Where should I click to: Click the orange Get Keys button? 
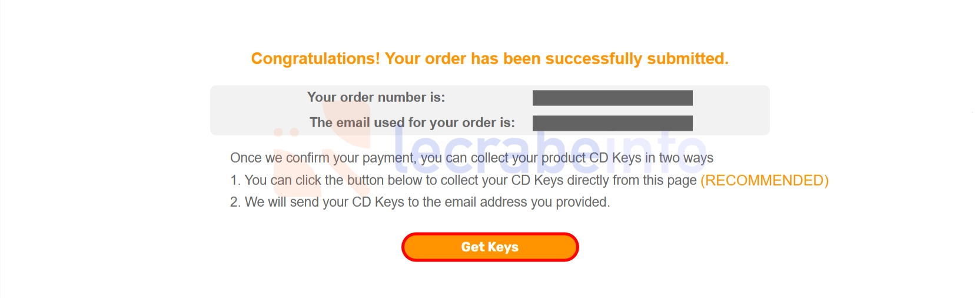(490, 247)
